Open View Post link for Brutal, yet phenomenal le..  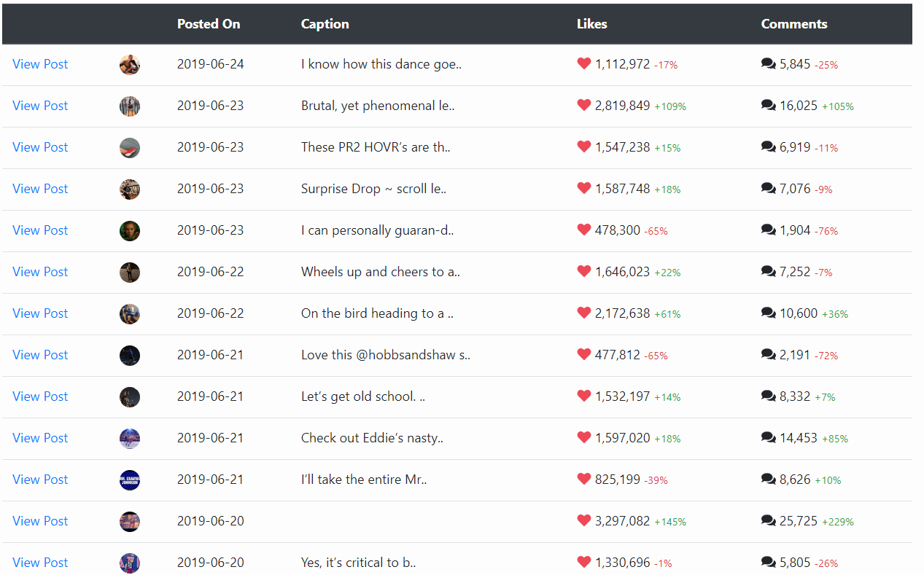coord(40,105)
